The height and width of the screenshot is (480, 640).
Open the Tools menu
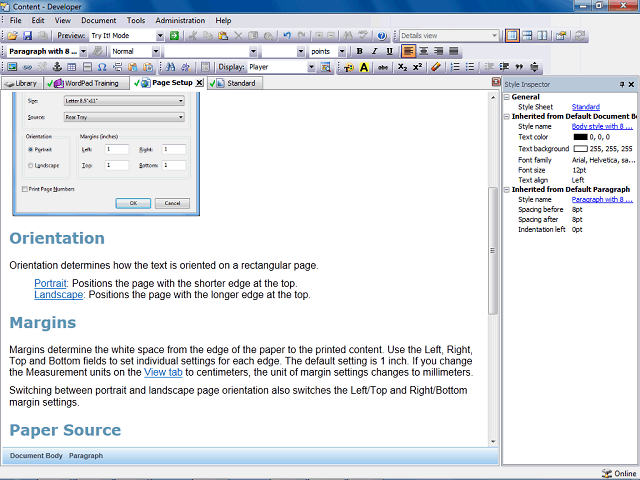[x=136, y=20]
